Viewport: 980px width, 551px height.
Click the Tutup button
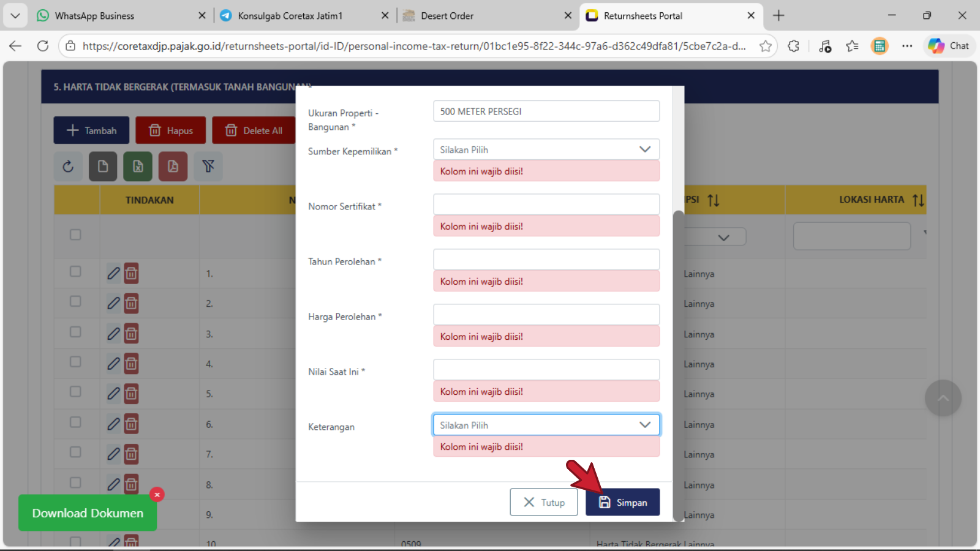[543, 502]
